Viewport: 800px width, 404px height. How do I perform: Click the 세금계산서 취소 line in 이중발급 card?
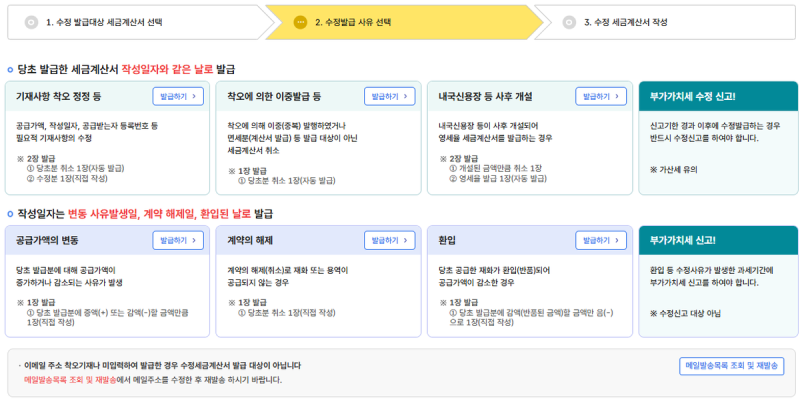254,151
